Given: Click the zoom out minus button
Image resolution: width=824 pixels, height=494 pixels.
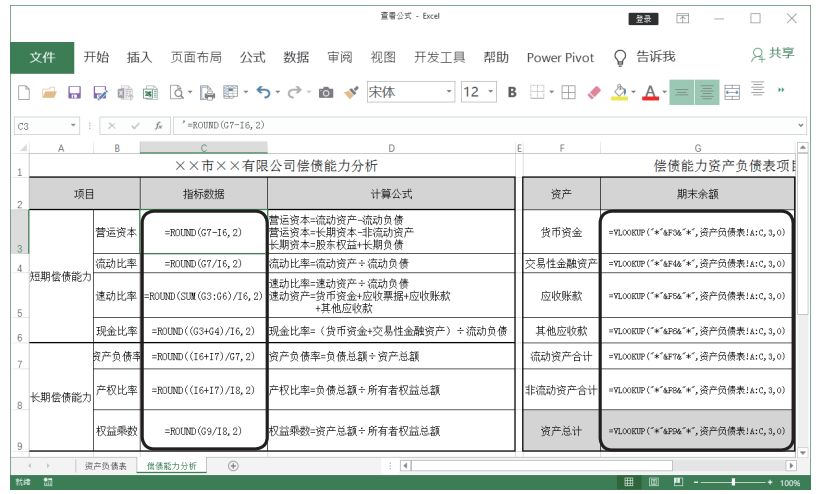Looking at the screenshot, I should [696, 482].
